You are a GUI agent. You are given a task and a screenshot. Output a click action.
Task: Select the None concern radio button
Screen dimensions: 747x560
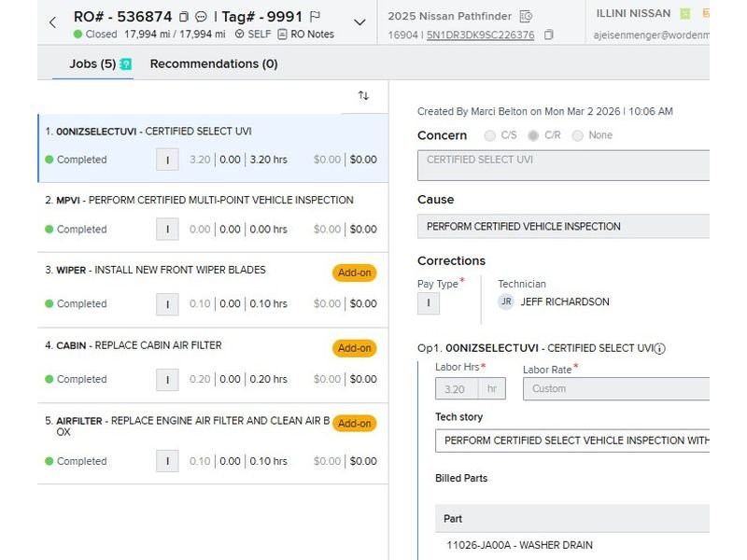[x=577, y=135]
